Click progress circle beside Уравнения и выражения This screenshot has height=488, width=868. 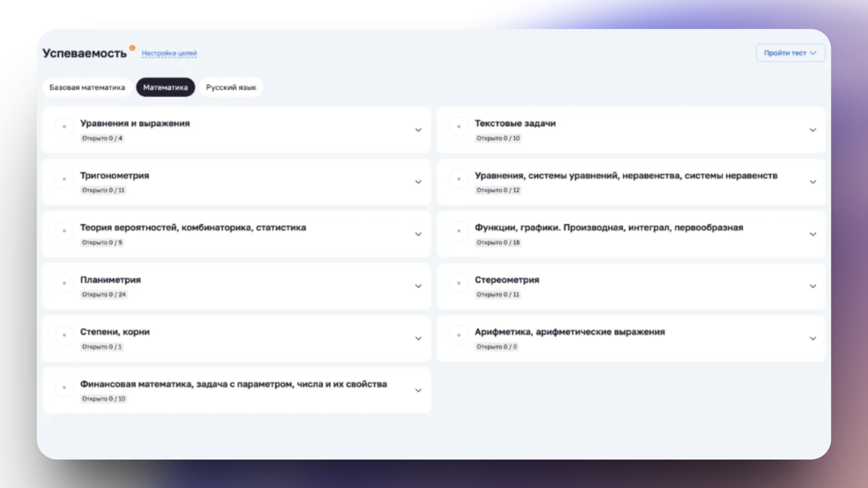click(x=64, y=127)
